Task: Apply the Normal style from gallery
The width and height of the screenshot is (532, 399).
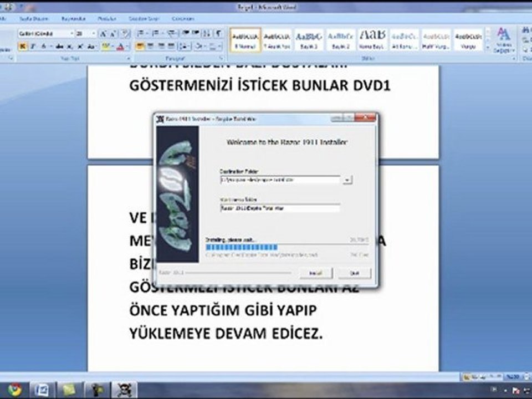Action: [x=245, y=40]
